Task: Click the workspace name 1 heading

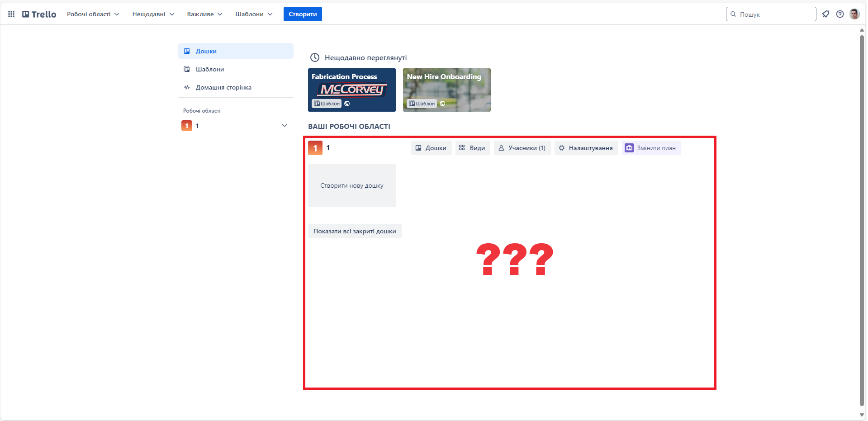Action: [x=328, y=148]
